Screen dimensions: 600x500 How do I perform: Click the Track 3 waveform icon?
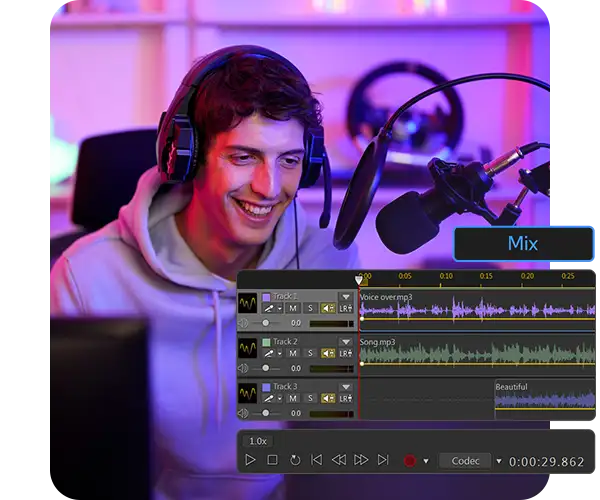[x=248, y=393]
